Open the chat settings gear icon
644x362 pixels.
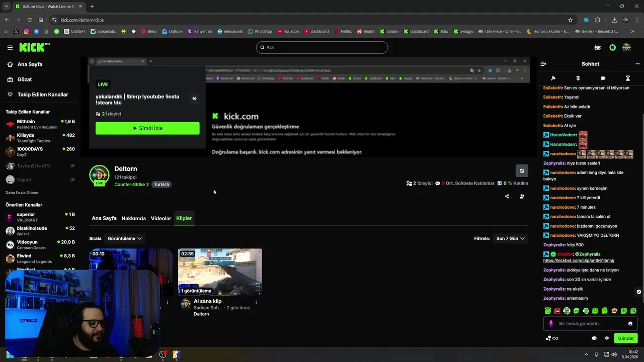coord(607,338)
